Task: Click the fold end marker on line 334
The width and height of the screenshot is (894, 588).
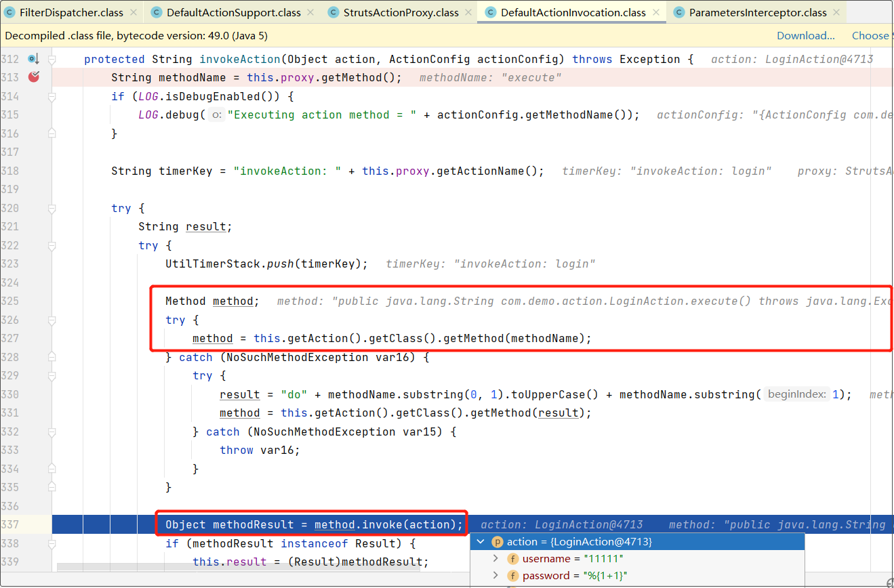Action: tap(52, 469)
